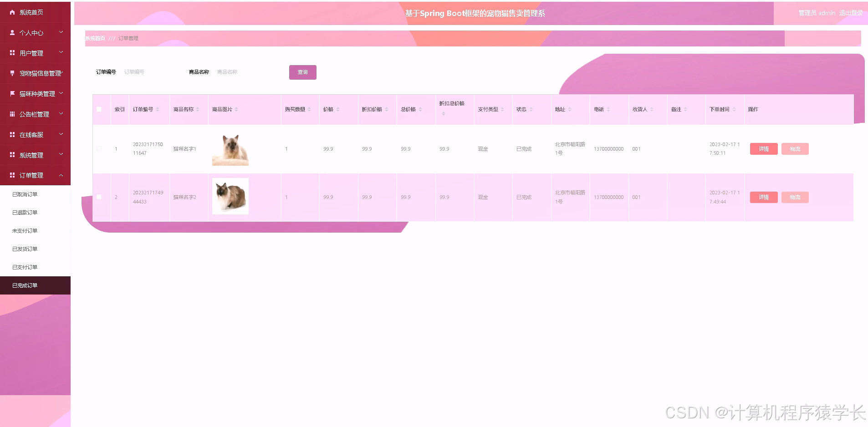The height and width of the screenshot is (427, 868).
Task: Open 物流 for order of 猫咪名字2
Action: (795, 197)
